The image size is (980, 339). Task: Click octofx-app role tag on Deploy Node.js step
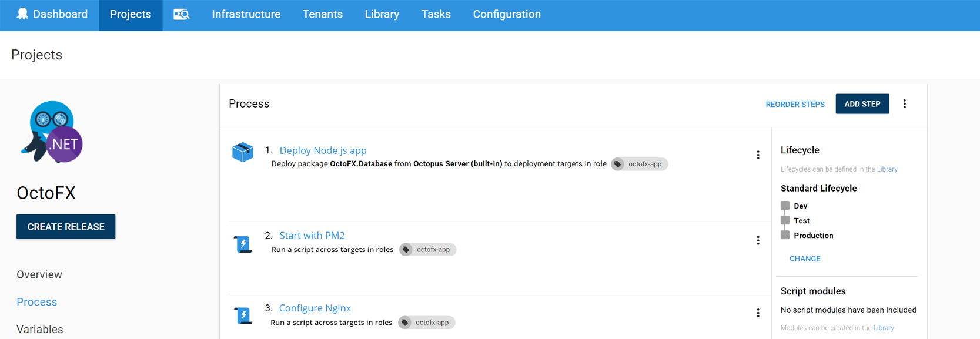(639, 164)
